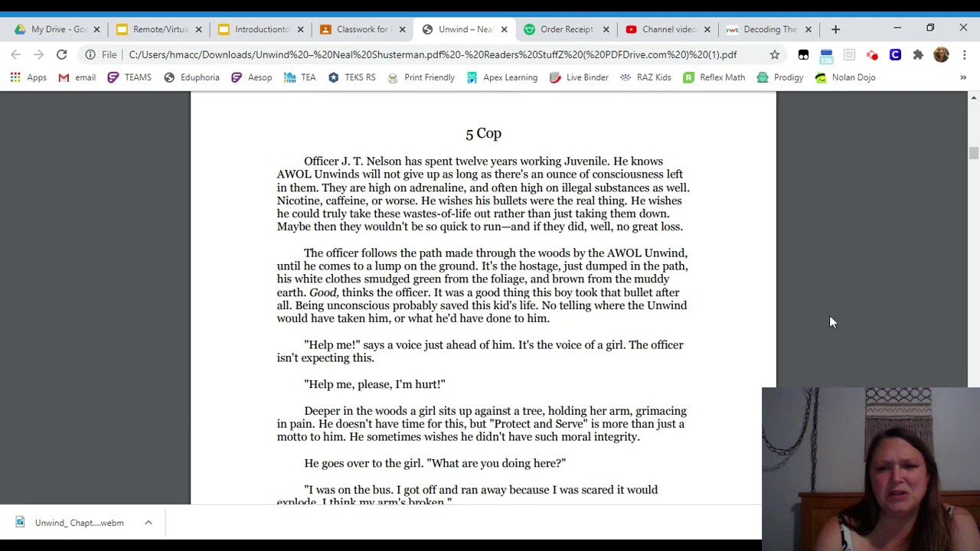980x551 pixels.
Task: Switch to the Remote/Virtual tab
Action: (x=153, y=29)
